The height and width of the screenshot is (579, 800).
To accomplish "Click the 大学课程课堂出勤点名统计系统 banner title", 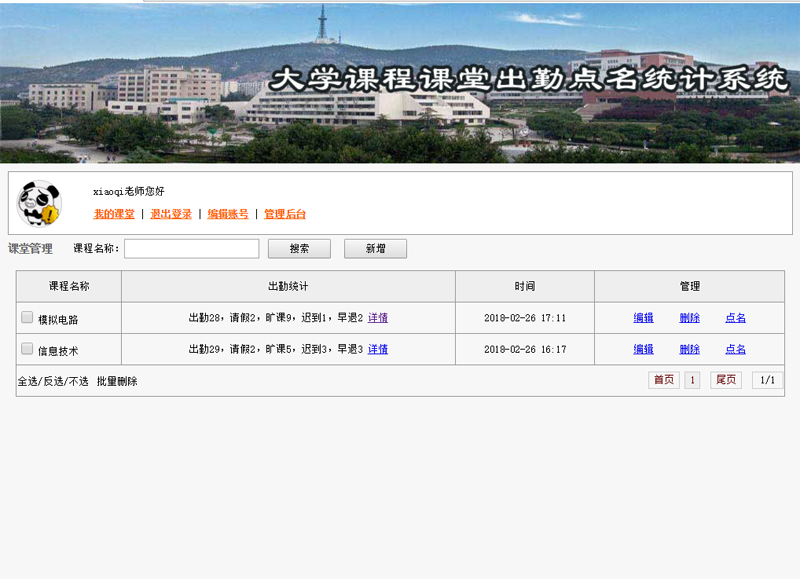I will [529, 80].
